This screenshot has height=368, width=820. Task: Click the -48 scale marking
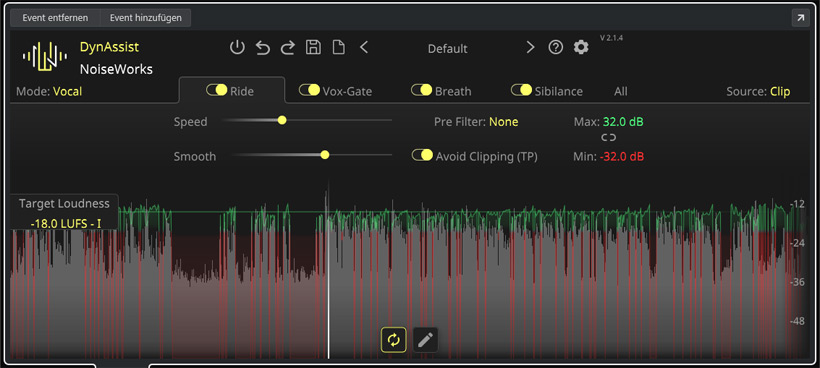point(798,320)
